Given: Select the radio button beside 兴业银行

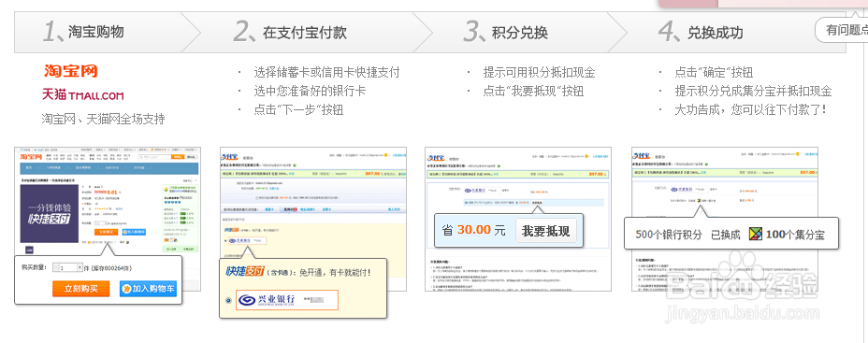Looking at the screenshot, I should point(228,300).
